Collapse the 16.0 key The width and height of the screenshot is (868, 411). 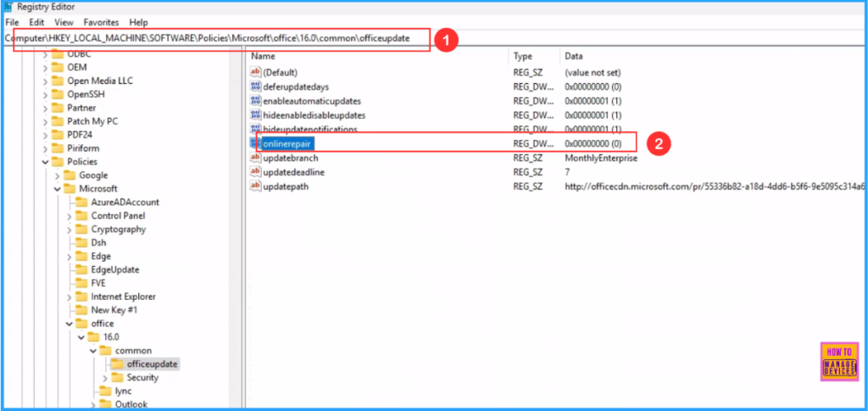pos(81,337)
